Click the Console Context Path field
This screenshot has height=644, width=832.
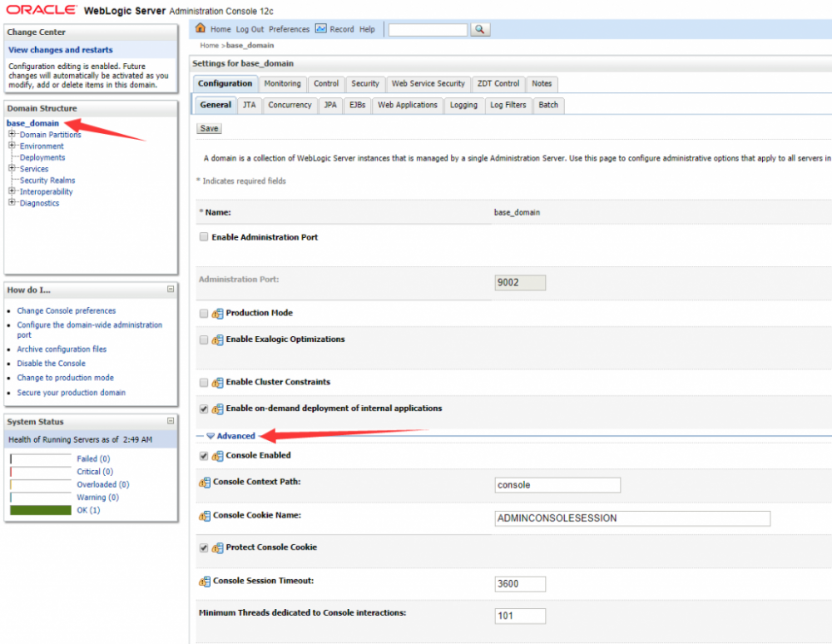557,485
